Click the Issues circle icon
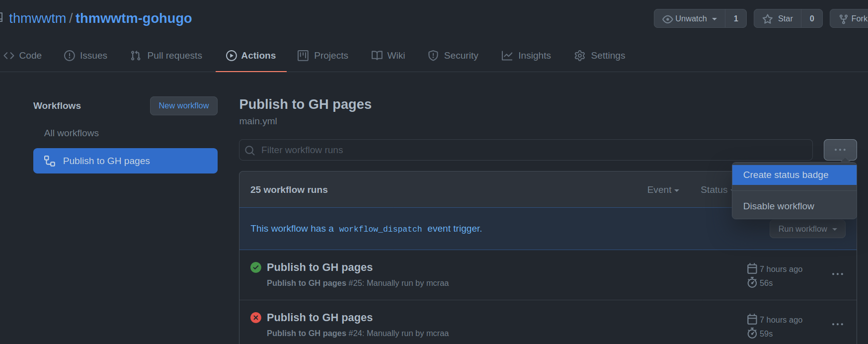868x344 pixels. pos(70,56)
